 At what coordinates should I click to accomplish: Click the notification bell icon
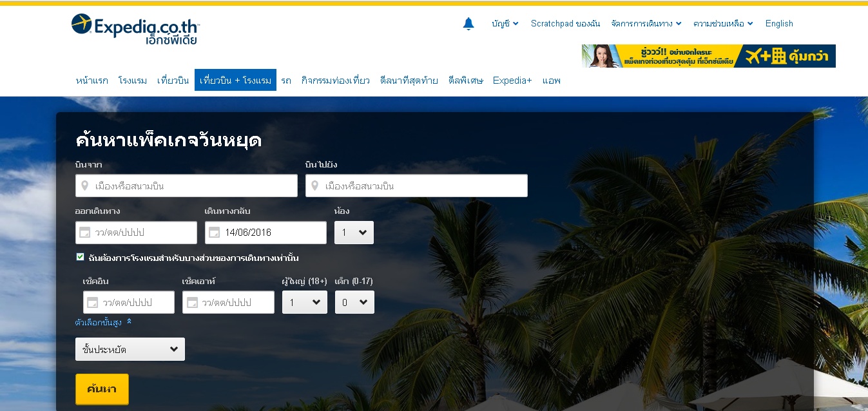pyautogui.click(x=468, y=24)
